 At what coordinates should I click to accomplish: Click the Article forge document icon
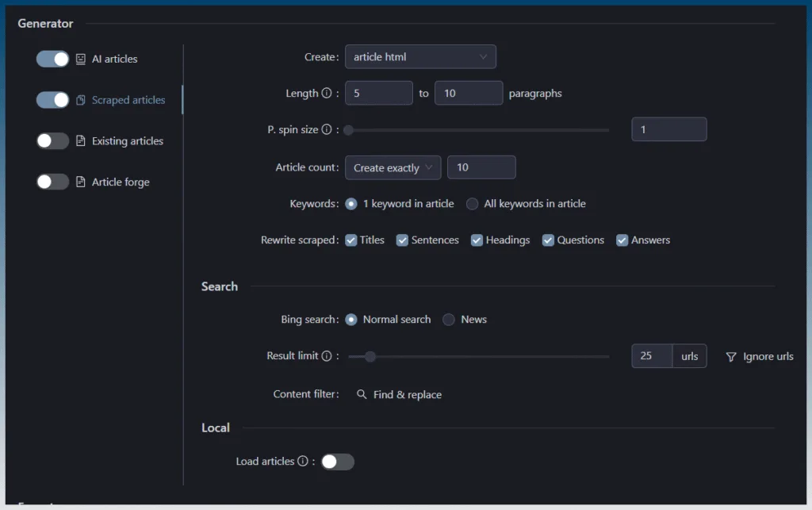pyautogui.click(x=81, y=182)
